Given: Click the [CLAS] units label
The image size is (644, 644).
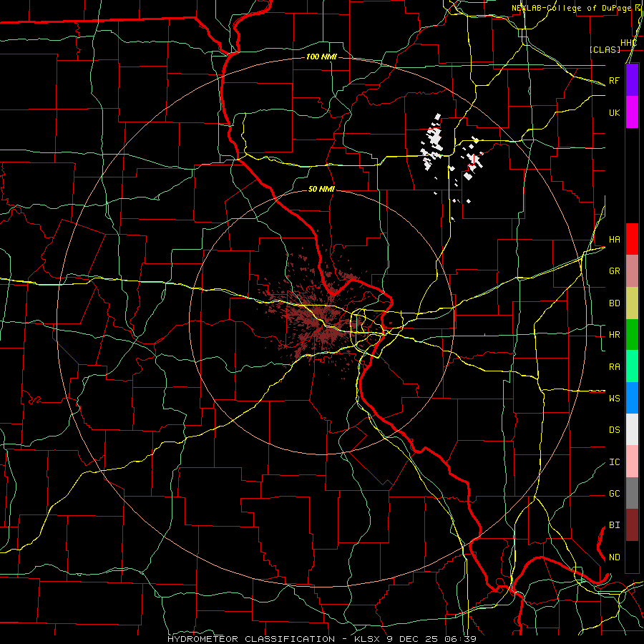Looking at the screenshot, I should click(x=605, y=49).
